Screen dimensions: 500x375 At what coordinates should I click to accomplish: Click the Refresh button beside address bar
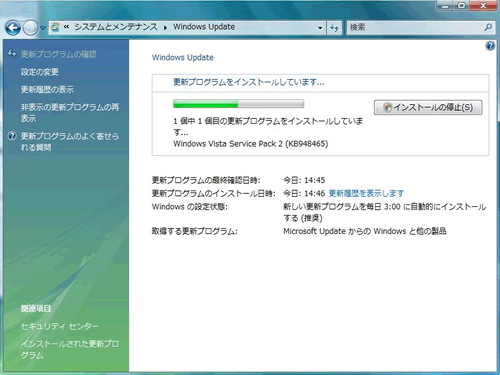click(334, 28)
